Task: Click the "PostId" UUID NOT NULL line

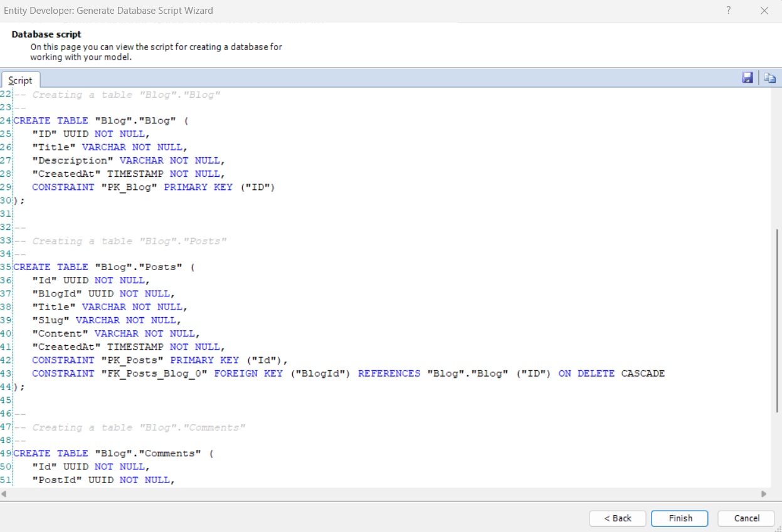Action: tap(103, 480)
